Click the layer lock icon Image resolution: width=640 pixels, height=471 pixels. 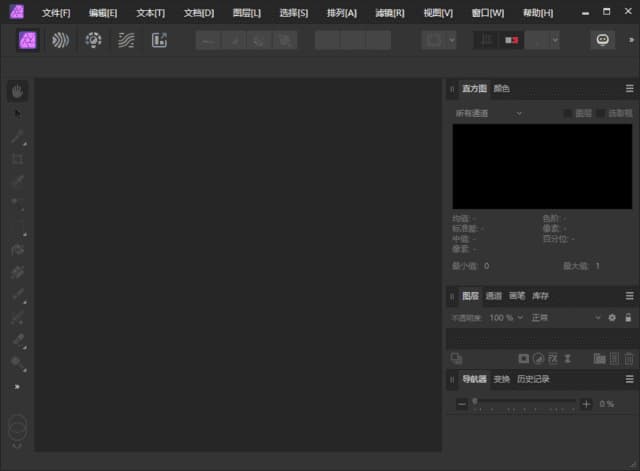(x=628, y=317)
